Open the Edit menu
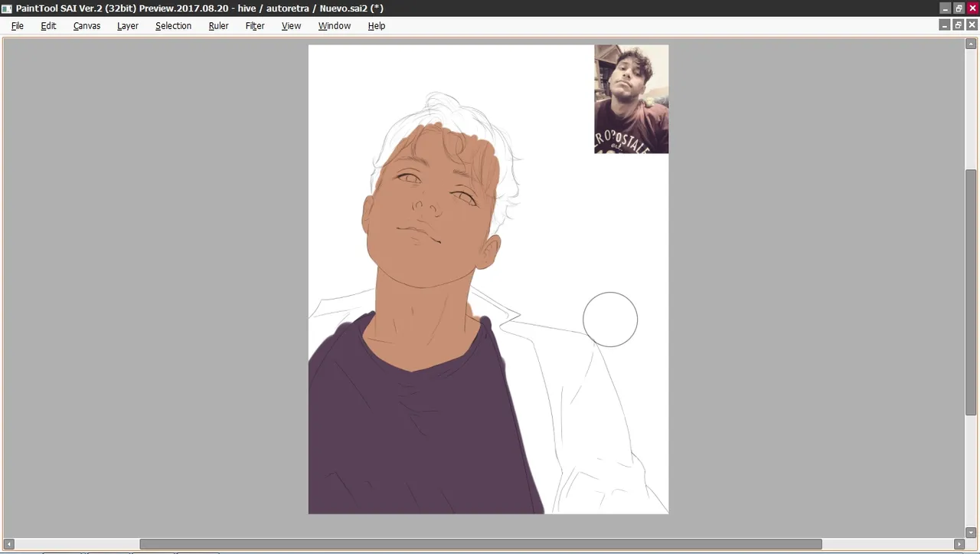This screenshot has height=554, width=980. pyautogui.click(x=48, y=25)
